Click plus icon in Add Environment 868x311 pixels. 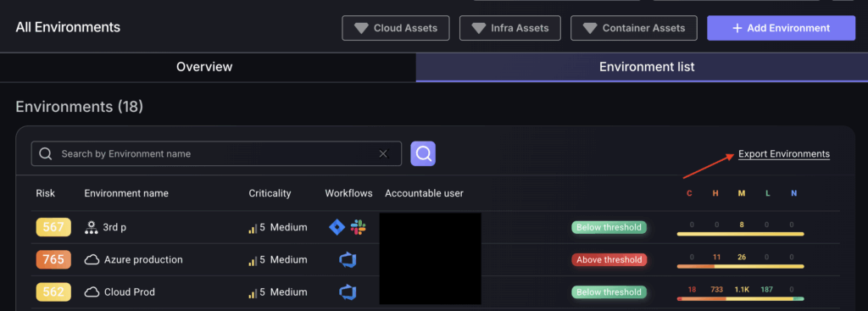click(x=737, y=28)
